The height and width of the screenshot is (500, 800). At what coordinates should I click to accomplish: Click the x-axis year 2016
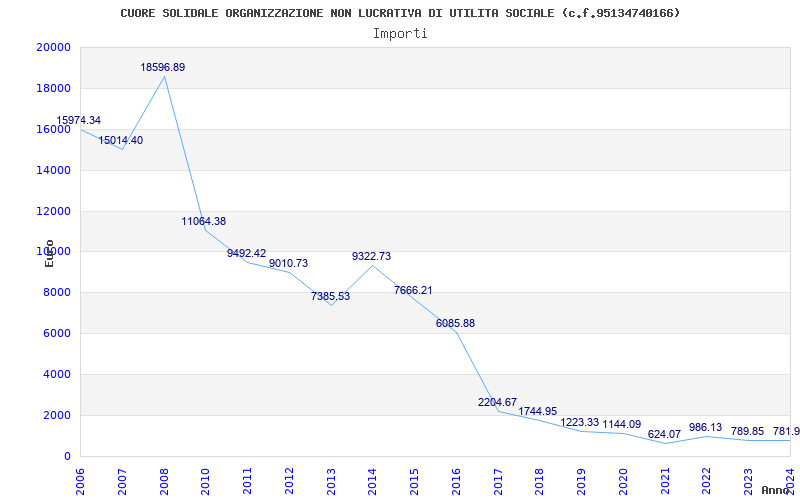click(457, 482)
